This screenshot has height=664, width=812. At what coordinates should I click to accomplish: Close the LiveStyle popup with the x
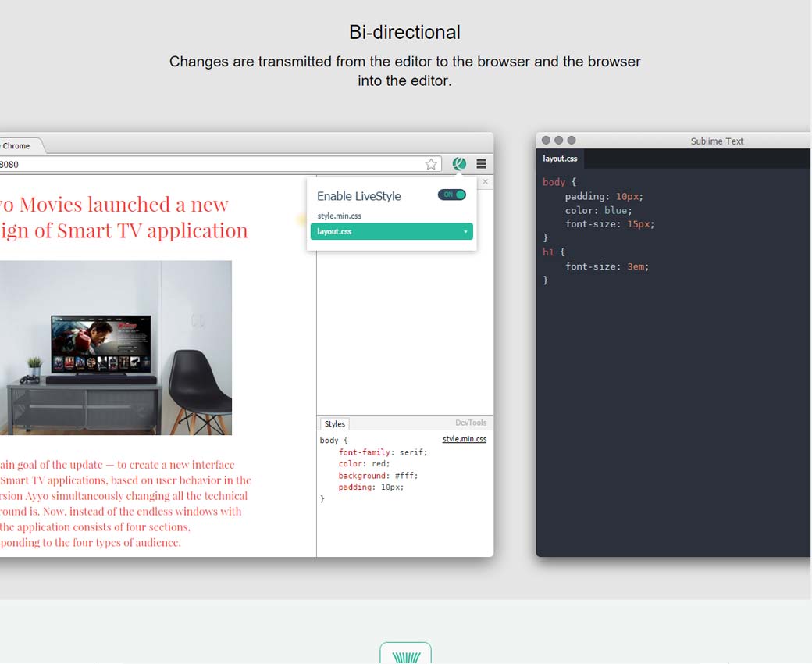[x=485, y=182]
